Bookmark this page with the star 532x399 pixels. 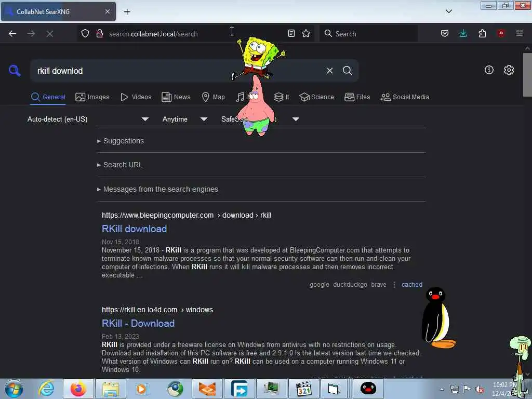(x=306, y=34)
